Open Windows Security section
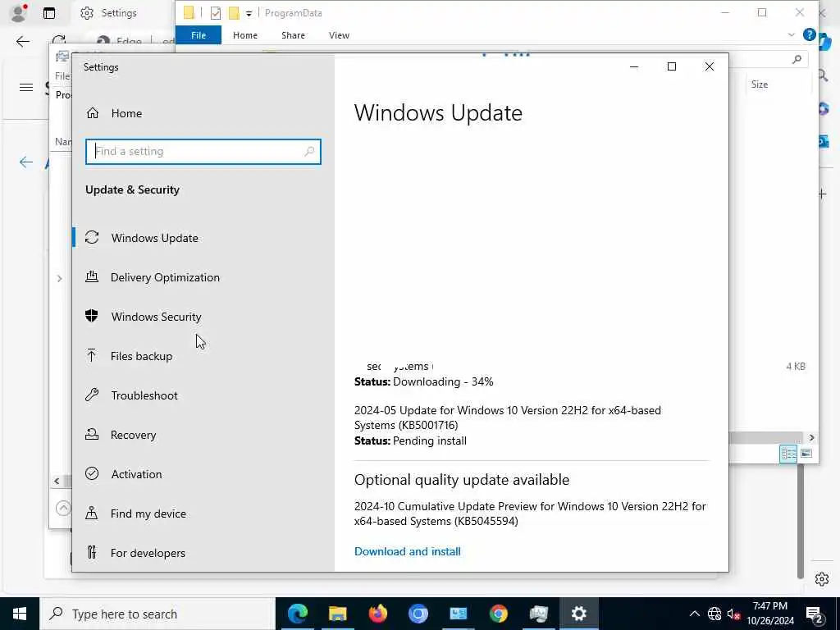The height and width of the screenshot is (630, 840). (x=156, y=317)
